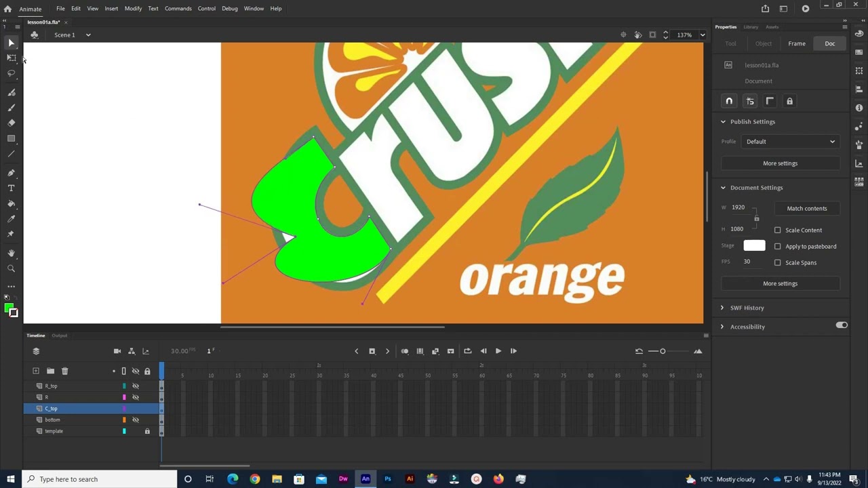Open the Modify menu
868x488 pixels.
tap(133, 8)
